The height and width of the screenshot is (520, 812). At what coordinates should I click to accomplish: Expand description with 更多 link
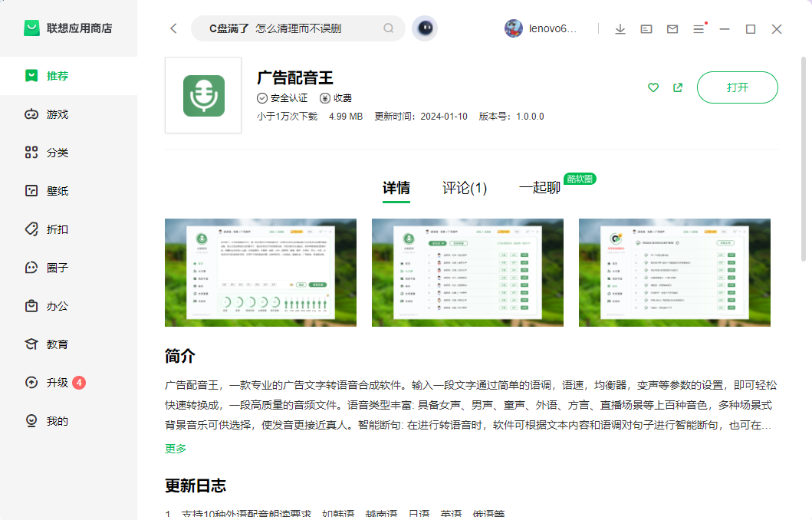coord(176,449)
